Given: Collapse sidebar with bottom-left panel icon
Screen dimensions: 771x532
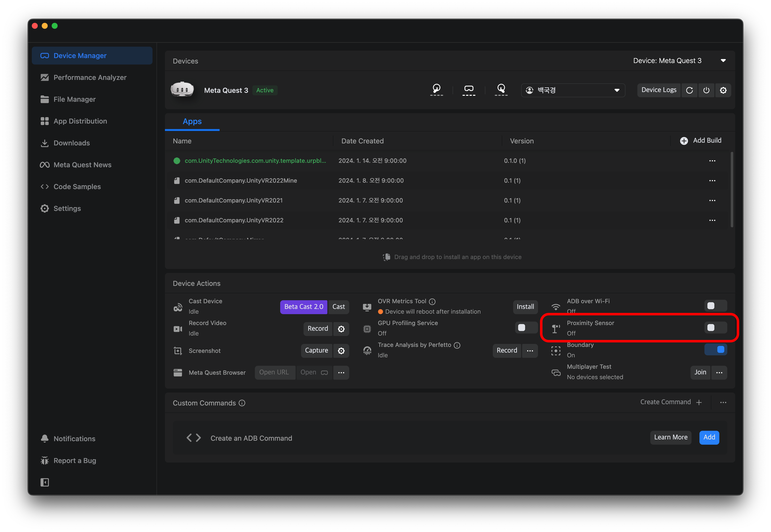Looking at the screenshot, I should 45,482.
